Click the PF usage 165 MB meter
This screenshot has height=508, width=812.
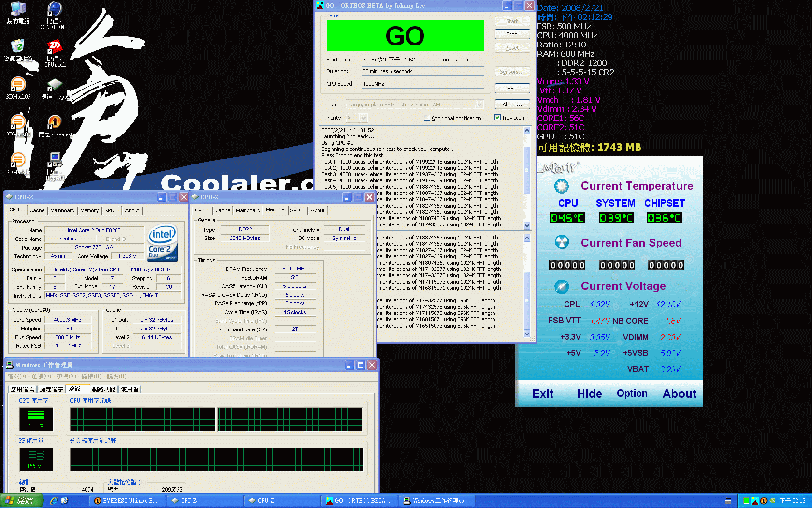point(36,460)
